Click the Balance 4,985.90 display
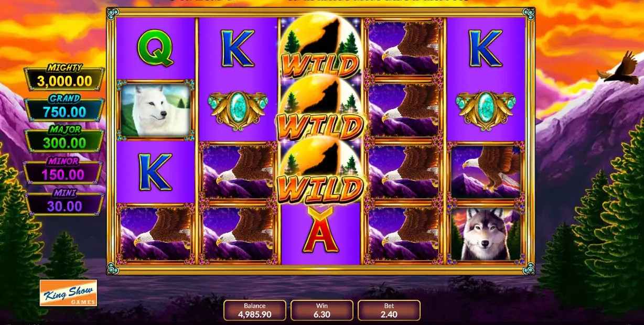This screenshot has height=325, width=644. click(x=255, y=310)
